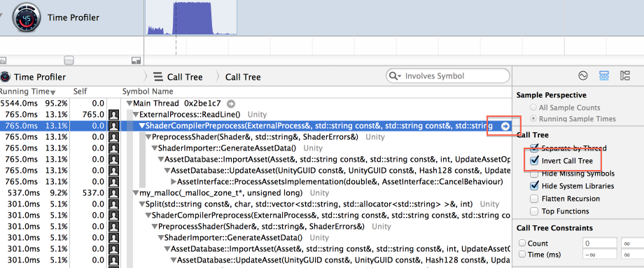The height and width of the screenshot is (268, 644).
Task: Enable Hide Missing Symbols
Action: pyautogui.click(x=534, y=174)
